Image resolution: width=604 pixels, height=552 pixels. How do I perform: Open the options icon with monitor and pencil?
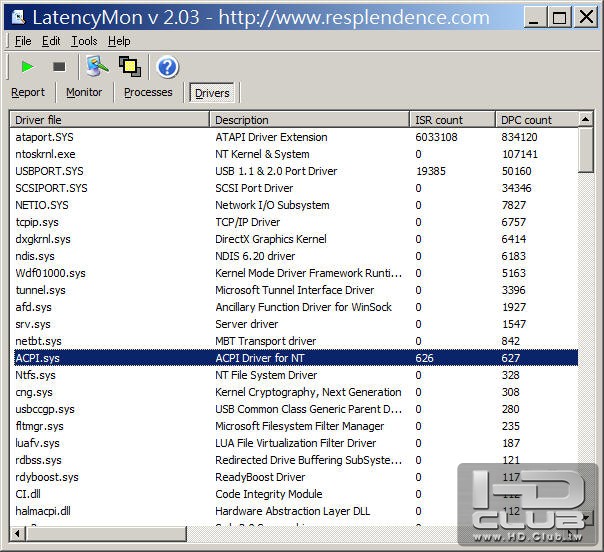tap(97, 66)
